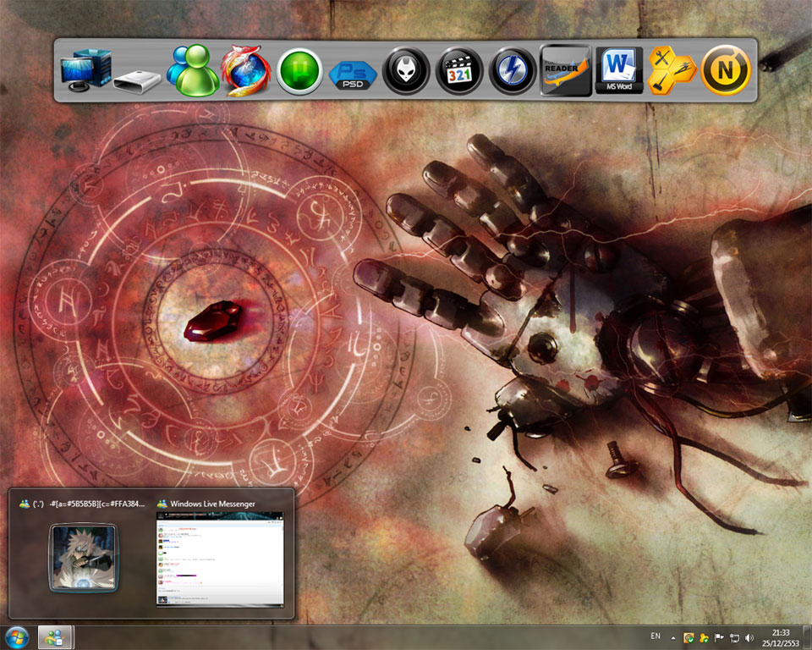Launch Photoshop via the PSD dock icon

pyautogui.click(x=353, y=75)
